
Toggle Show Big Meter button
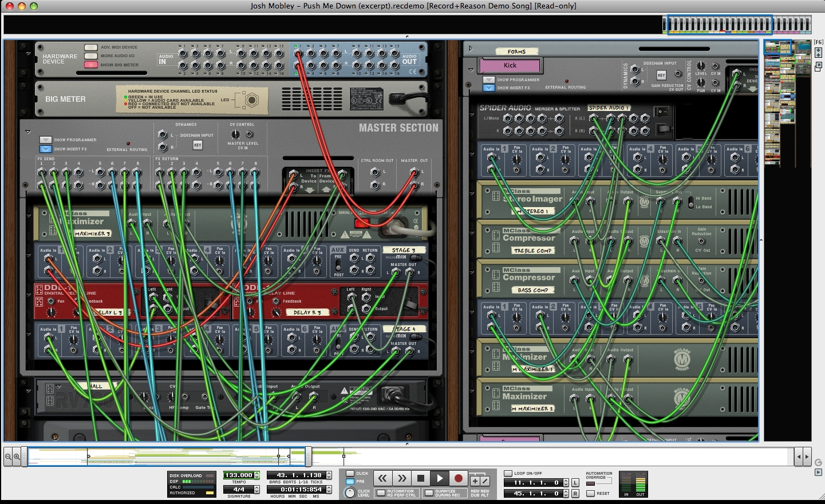[91, 65]
